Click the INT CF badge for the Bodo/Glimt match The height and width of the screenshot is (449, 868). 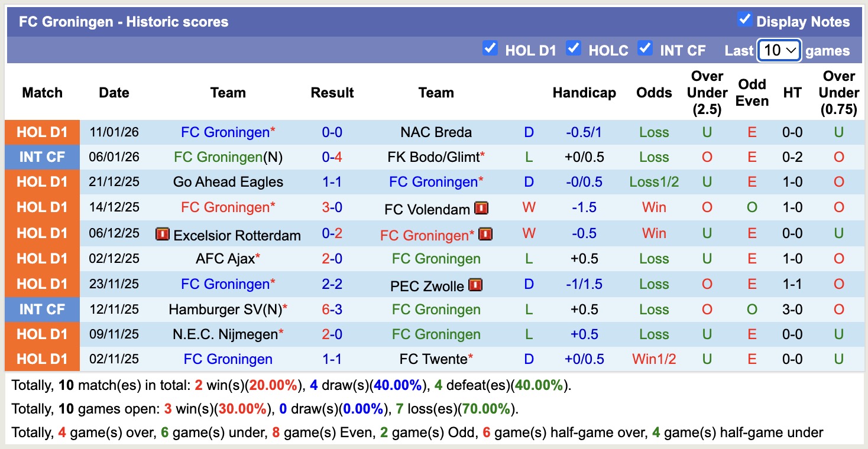42,157
